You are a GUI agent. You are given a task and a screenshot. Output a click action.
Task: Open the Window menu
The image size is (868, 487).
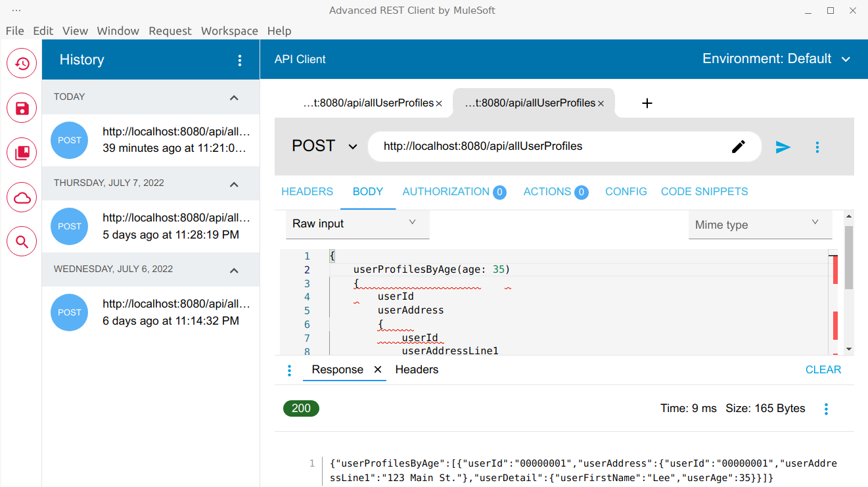tap(118, 31)
